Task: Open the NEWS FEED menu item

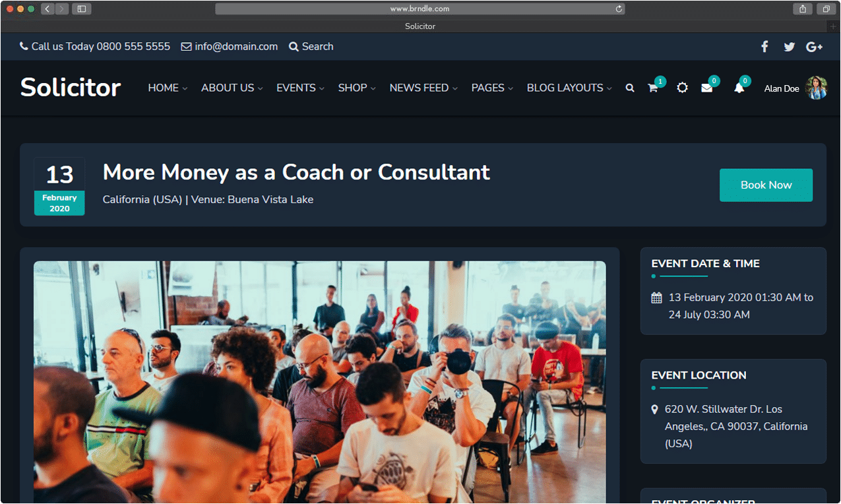Action: tap(423, 88)
